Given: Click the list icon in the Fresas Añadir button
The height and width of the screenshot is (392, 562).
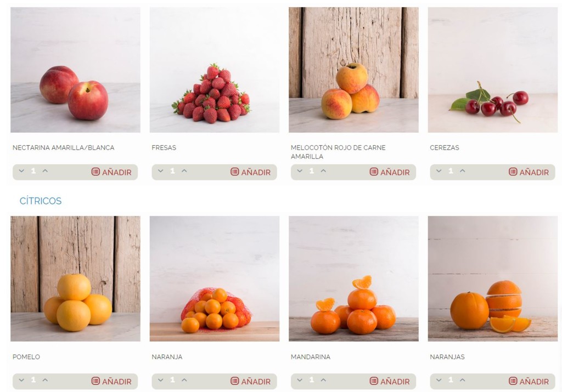Looking at the screenshot, I should pos(234,172).
